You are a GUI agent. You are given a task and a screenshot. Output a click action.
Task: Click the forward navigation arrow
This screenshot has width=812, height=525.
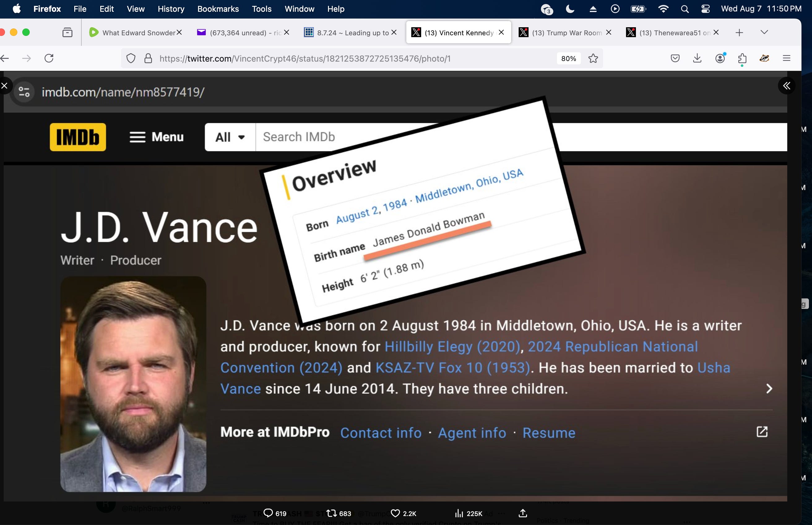(x=26, y=58)
